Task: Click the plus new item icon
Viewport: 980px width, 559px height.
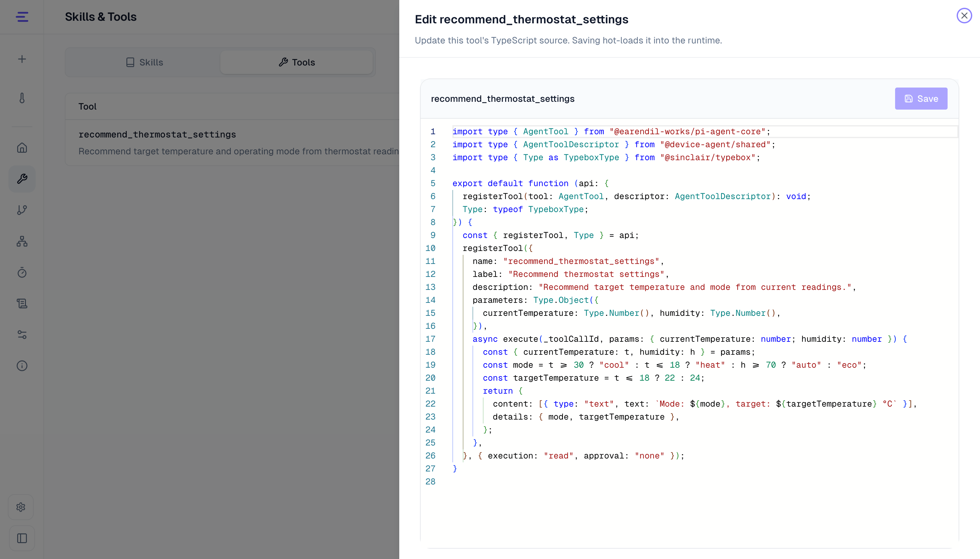Action: coord(22,59)
